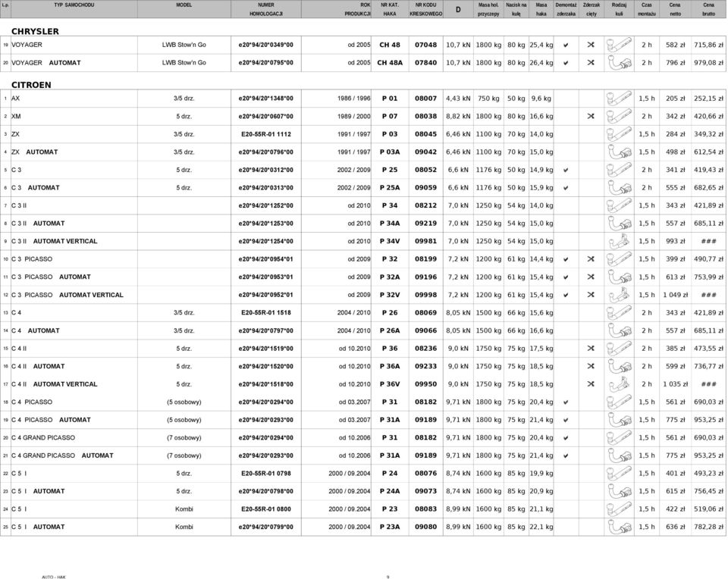The height and width of the screenshot is (579, 728).
Task: Select the D column header
Action: pos(458,10)
